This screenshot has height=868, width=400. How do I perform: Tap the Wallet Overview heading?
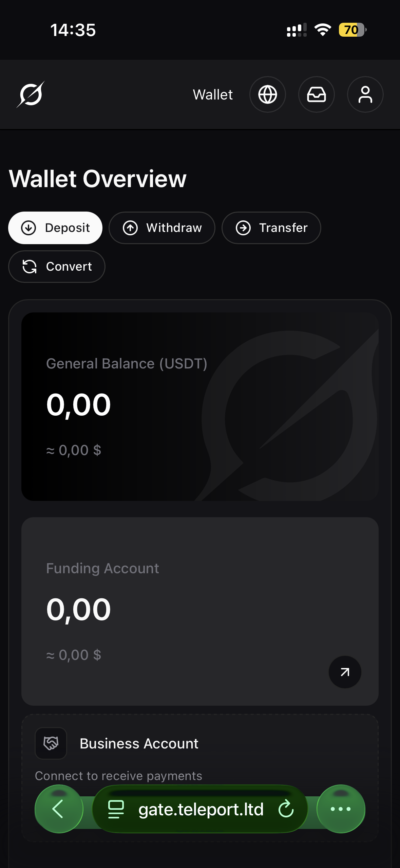(98, 179)
